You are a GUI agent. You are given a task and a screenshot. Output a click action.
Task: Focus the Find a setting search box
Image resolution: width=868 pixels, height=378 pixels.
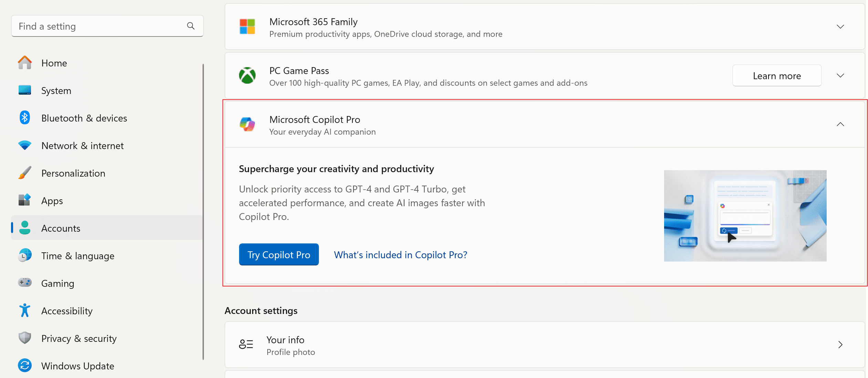coord(107,26)
